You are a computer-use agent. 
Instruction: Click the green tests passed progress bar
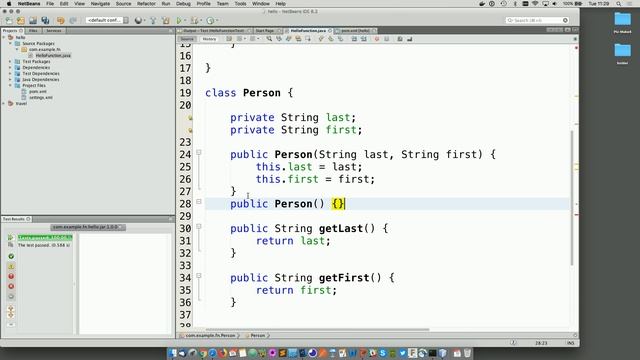click(45, 238)
